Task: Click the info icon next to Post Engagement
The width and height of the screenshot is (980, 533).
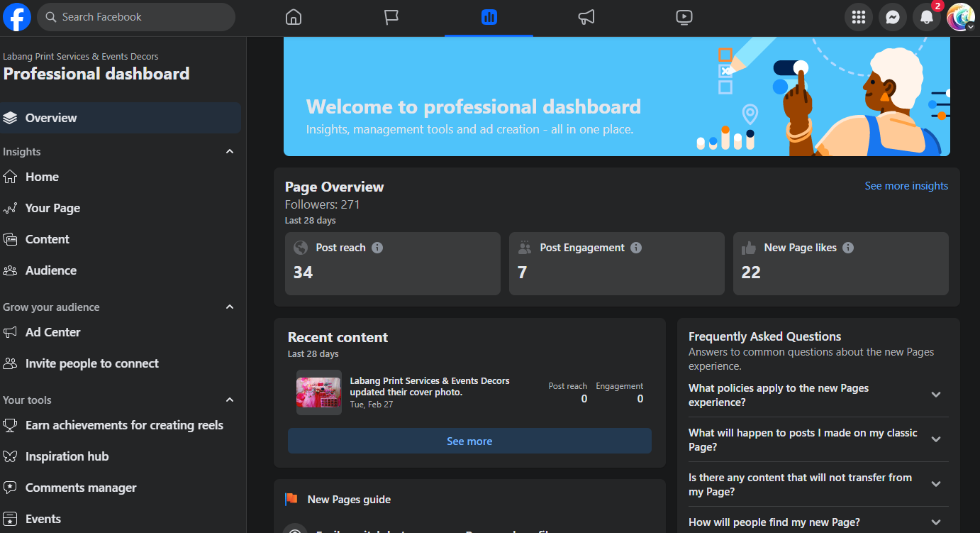Action: click(x=636, y=248)
